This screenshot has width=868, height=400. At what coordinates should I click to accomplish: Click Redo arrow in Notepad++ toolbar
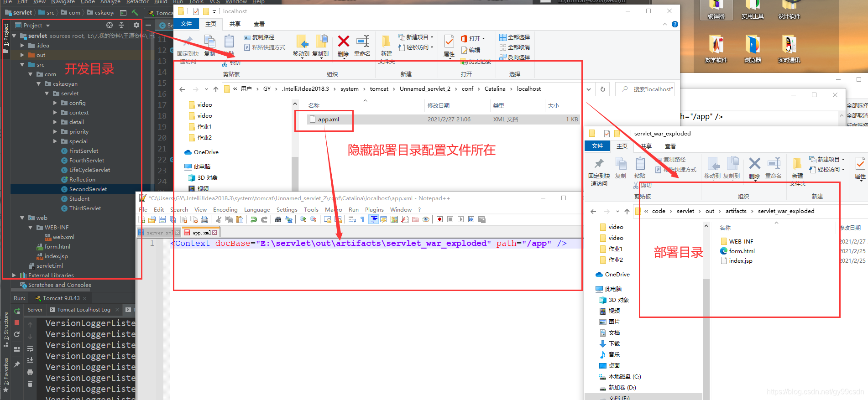[264, 219]
